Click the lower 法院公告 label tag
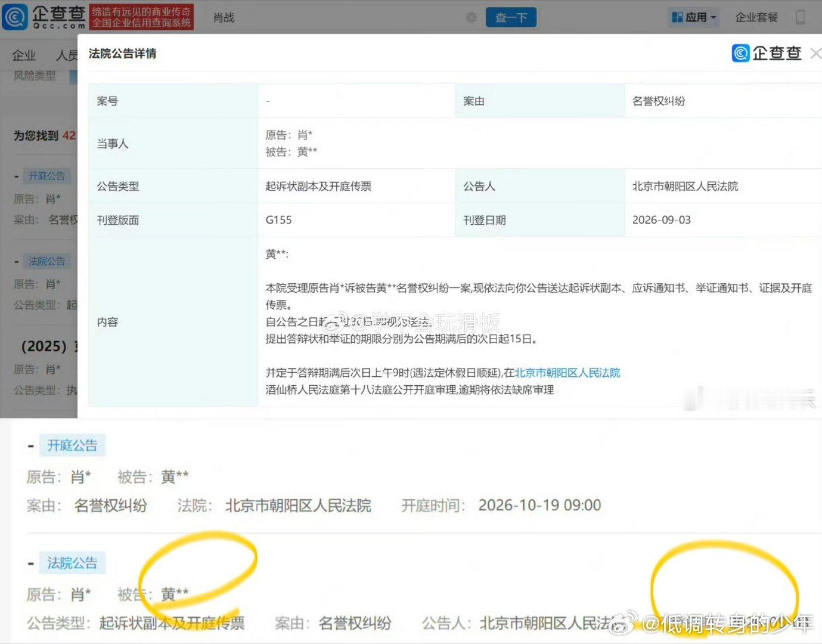The image size is (822, 644). pos(72,563)
